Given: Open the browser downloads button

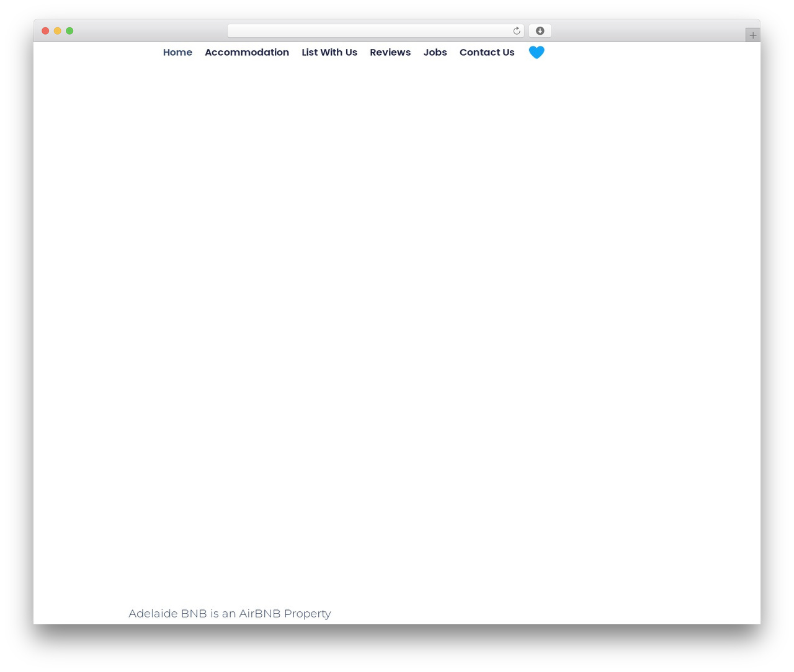Looking at the screenshot, I should tap(540, 31).
